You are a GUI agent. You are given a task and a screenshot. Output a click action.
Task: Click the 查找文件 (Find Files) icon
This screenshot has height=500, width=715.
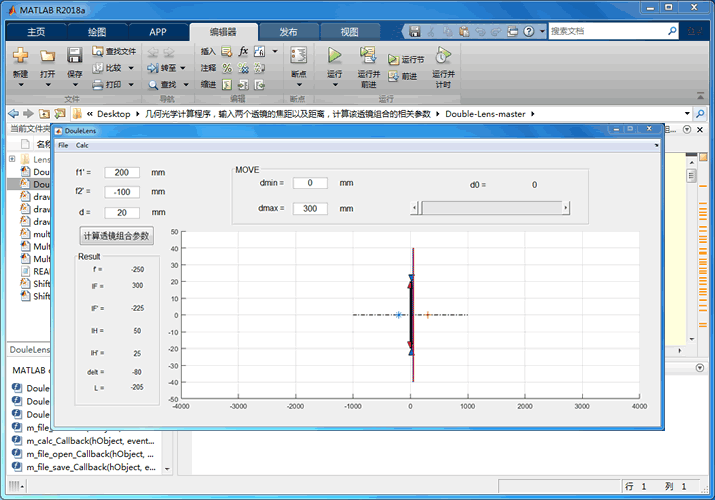pyautogui.click(x=98, y=51)
